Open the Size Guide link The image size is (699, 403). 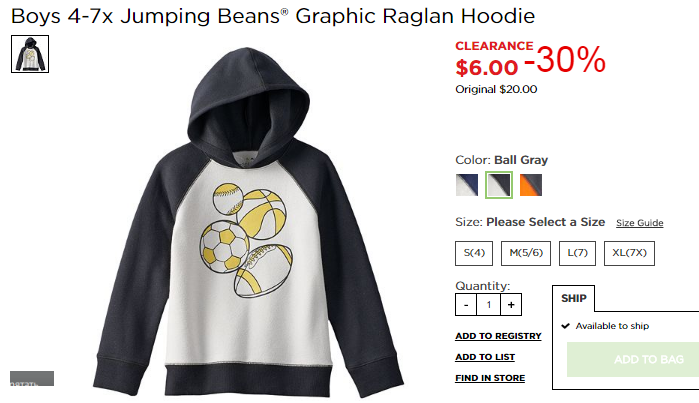click(x=640, y=223)
